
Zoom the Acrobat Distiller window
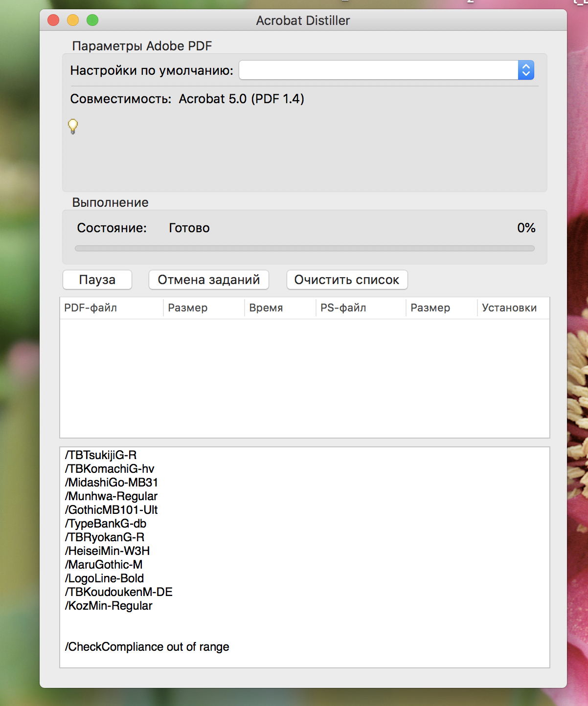pos(92,20)
